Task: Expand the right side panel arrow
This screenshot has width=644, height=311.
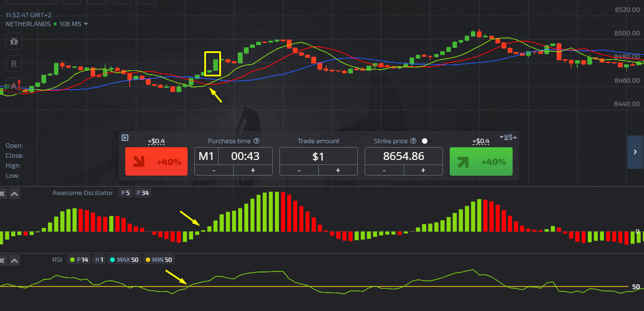Action: tap(635, 152)
